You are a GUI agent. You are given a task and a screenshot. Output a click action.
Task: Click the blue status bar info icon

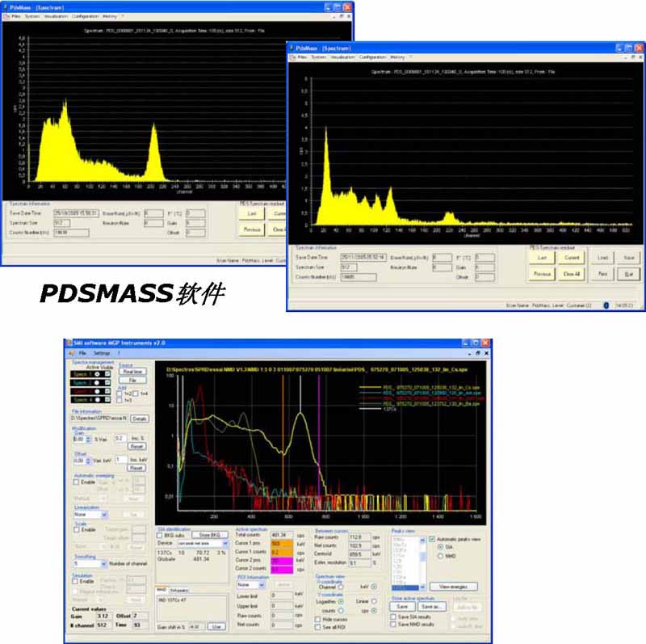click(x=605, y=305)
